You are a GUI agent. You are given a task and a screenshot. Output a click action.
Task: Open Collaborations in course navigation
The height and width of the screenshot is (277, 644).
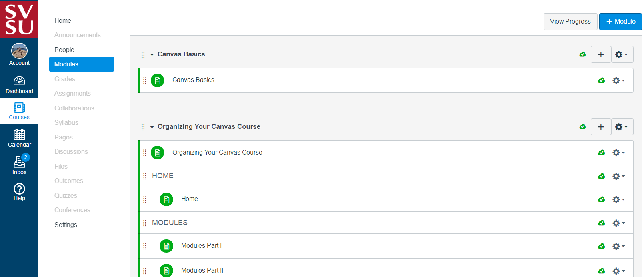pyautogui.click(x=74, y=108)
